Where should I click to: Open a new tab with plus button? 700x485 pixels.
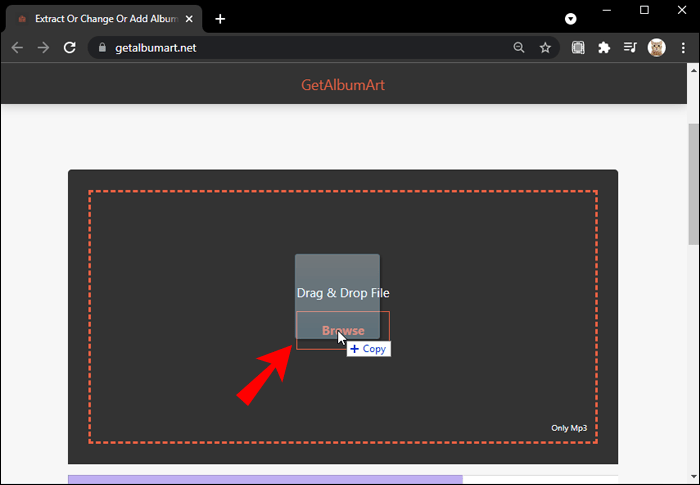pyautogui.click(x=220, y=19)
